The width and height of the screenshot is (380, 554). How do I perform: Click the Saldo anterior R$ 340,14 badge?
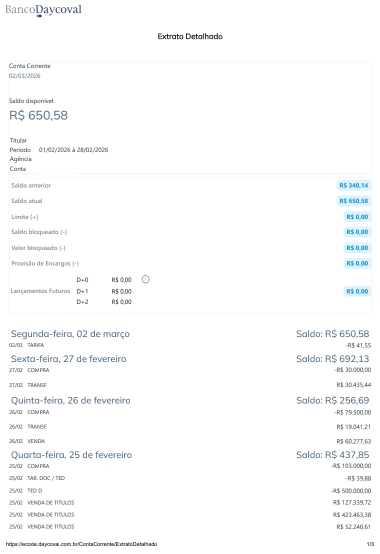coord(354,185)
